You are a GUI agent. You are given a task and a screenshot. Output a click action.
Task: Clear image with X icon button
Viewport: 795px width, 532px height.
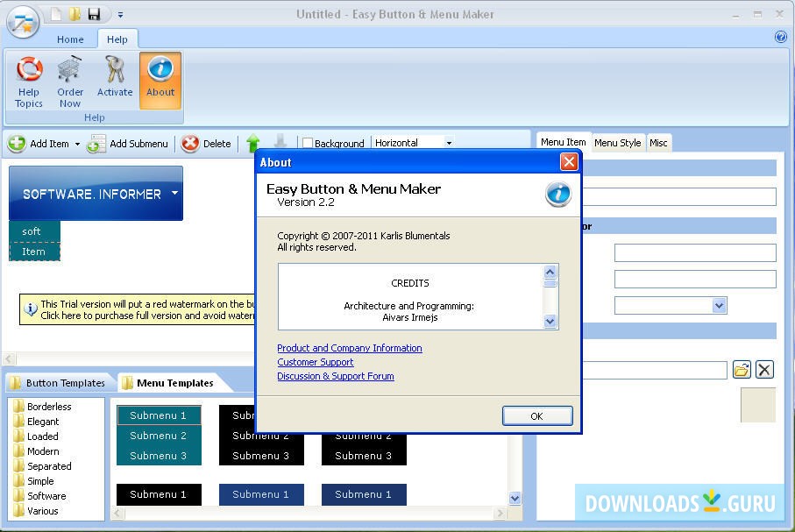point(764,369)
